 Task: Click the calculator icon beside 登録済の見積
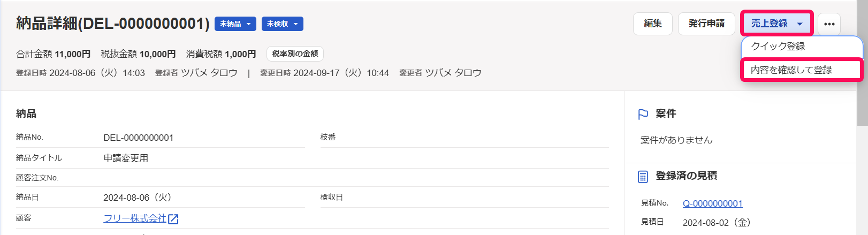[643, 177]
